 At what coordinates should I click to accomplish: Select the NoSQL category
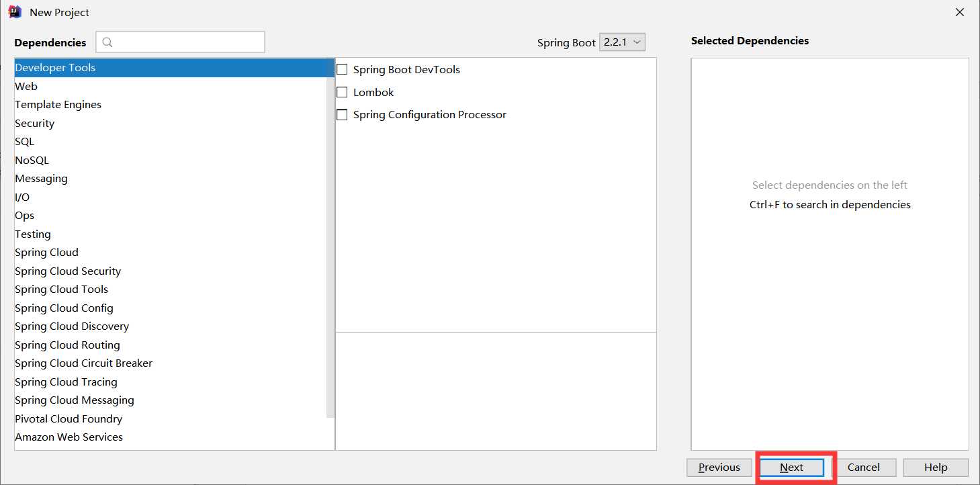(171, 160)
